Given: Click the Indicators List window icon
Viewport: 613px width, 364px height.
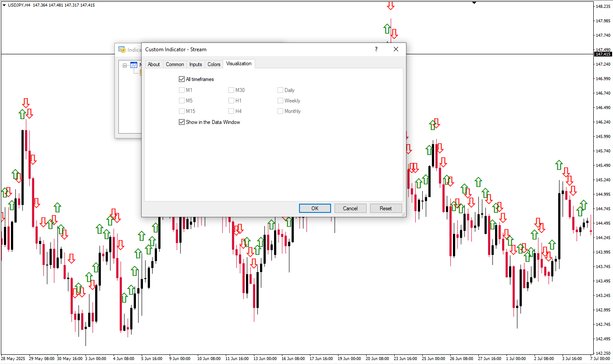Looking at the screenshot, I should (x=121, y=49).
